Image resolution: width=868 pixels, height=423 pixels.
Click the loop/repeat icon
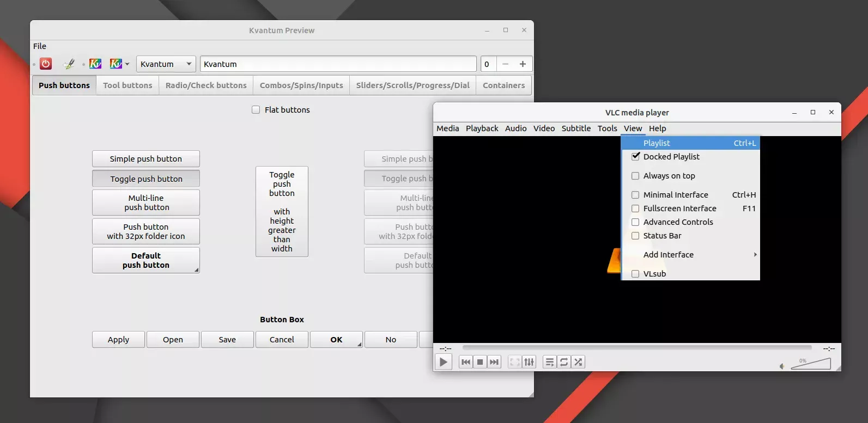pos(564,362)
